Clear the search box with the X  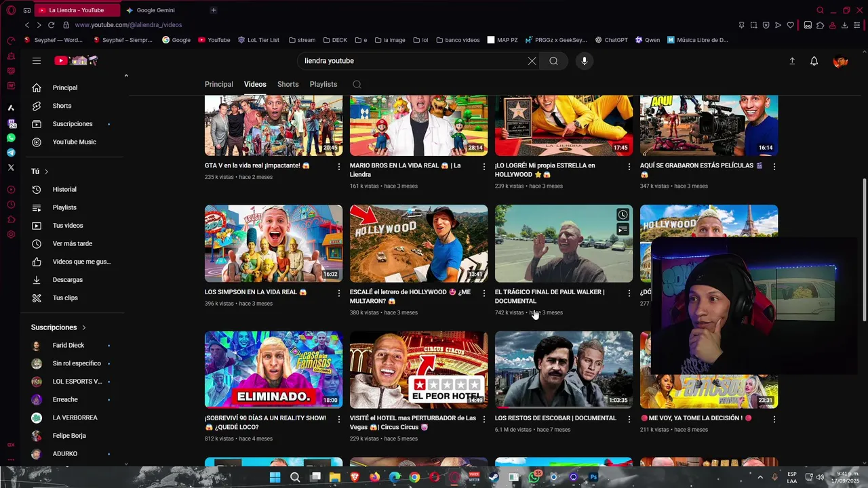click(532, 61)
